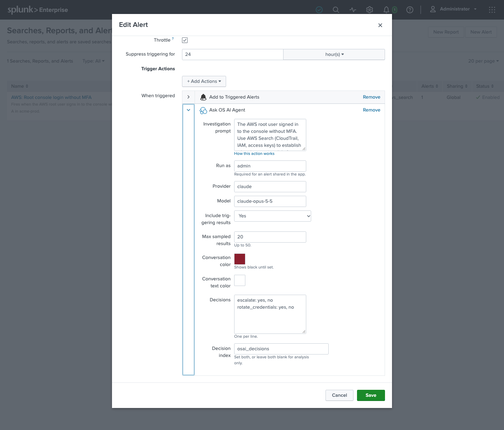Close the Edit Alert dialog
Image resolution: width=504 pixels, height=430 pixels.
tap(380, 25)
